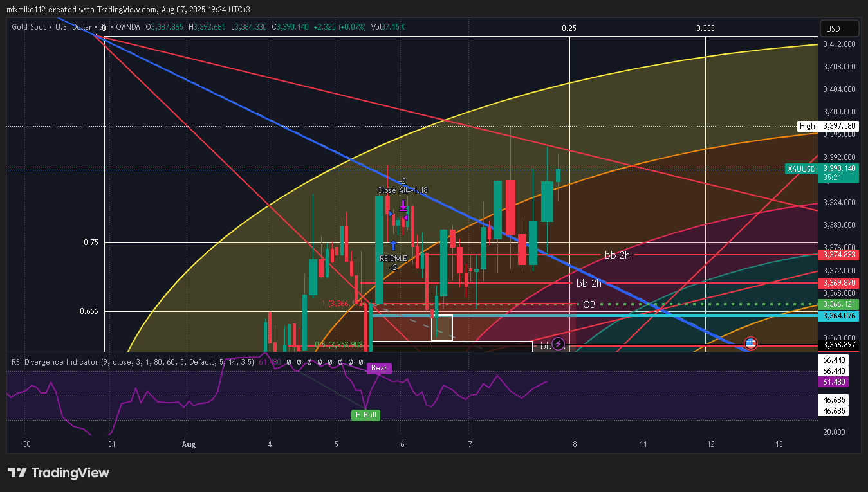Select the H Bull divergence label

365,415
